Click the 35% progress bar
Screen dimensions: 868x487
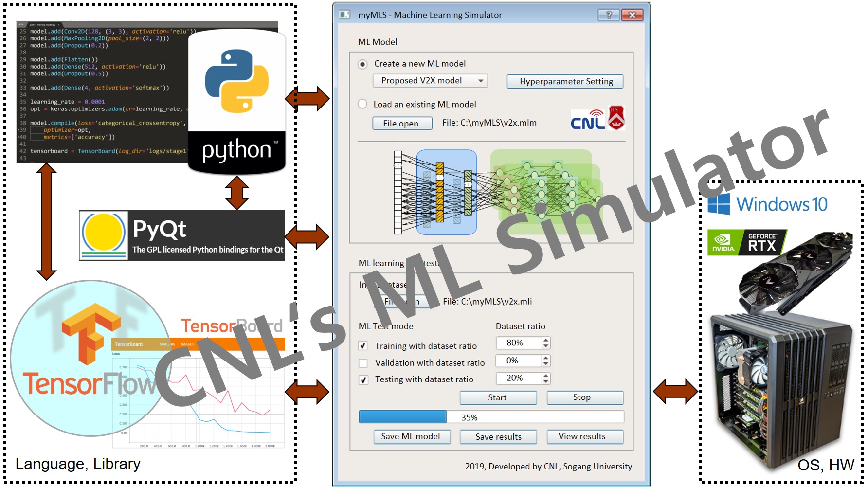[x=491, y=417]
